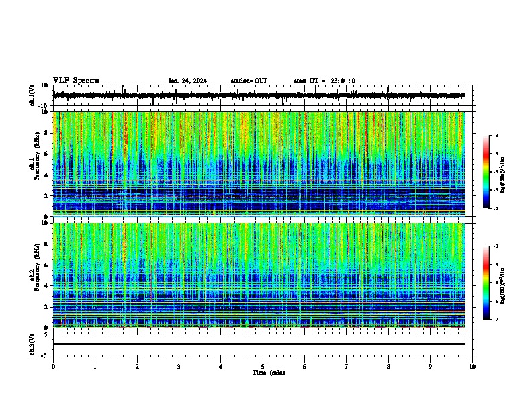Click tick label "7" on the Time axis
Screen dimensions: 532x411
[347, 367]
